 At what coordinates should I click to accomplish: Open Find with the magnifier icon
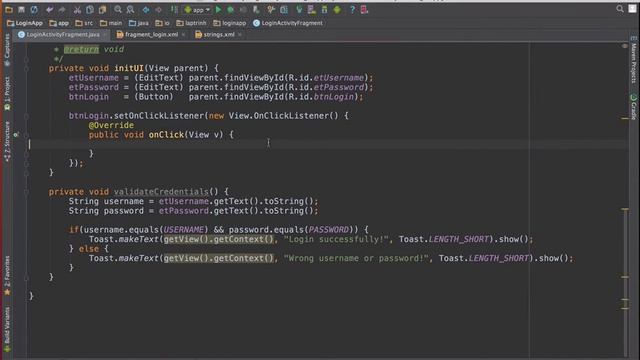point(118,9)
